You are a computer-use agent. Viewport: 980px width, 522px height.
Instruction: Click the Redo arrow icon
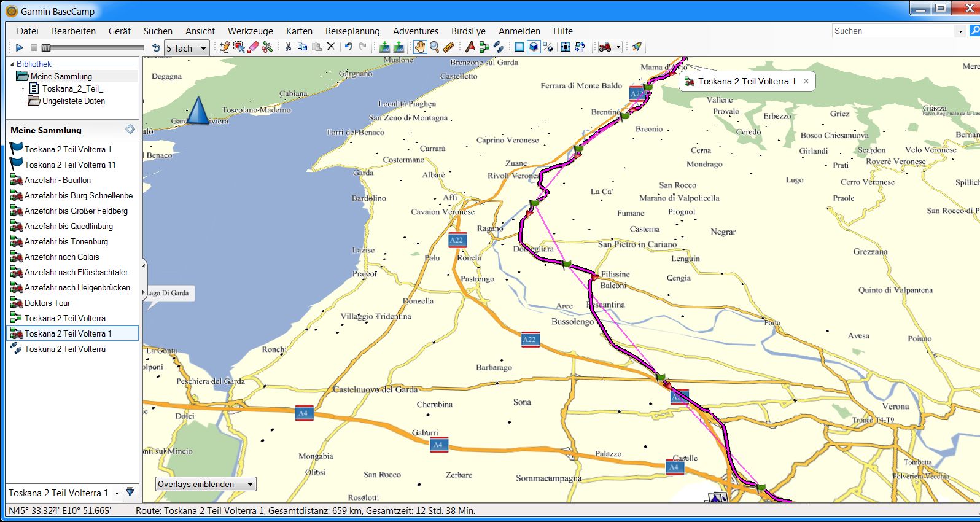(x=362, y=47)
